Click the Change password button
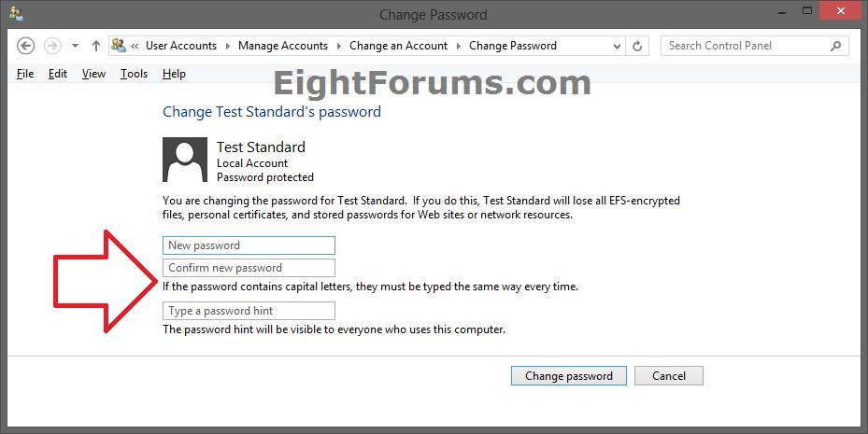 [x=568, y=376]
